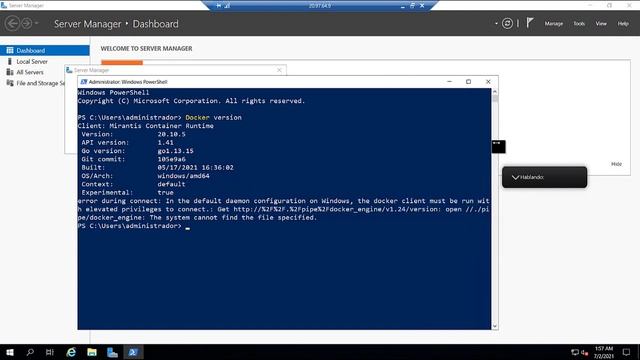Open the View menu
This screenshot has width=640, height=360.
pyautogui.click(x=601, y=24)
